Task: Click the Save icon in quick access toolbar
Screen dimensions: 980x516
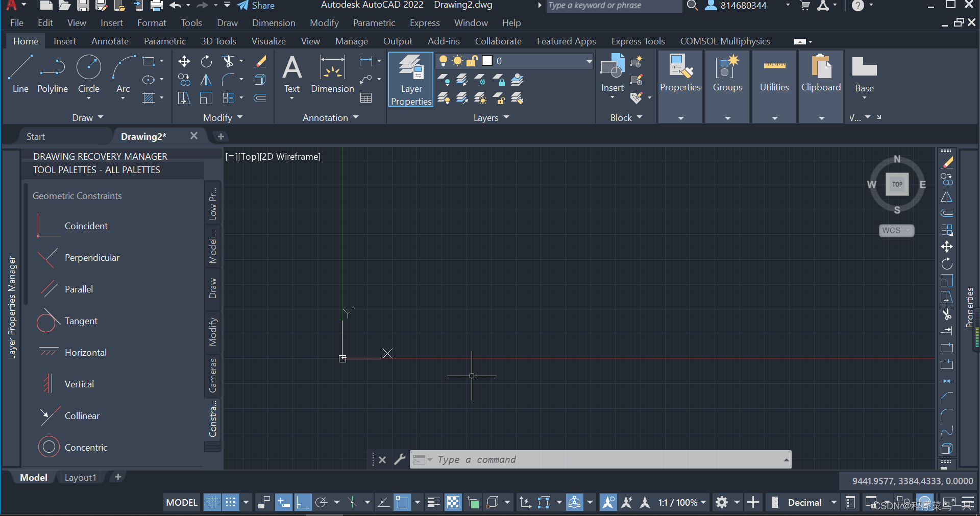Action: tap(83, 6)
